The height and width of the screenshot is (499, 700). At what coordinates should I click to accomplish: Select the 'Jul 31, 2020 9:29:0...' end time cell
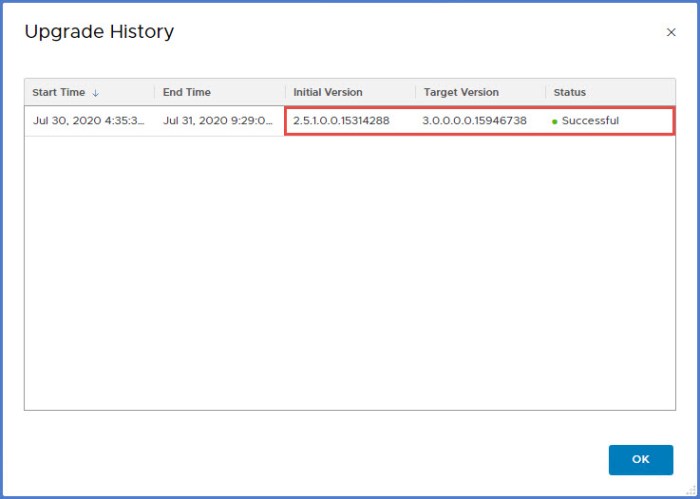[218, 121]
